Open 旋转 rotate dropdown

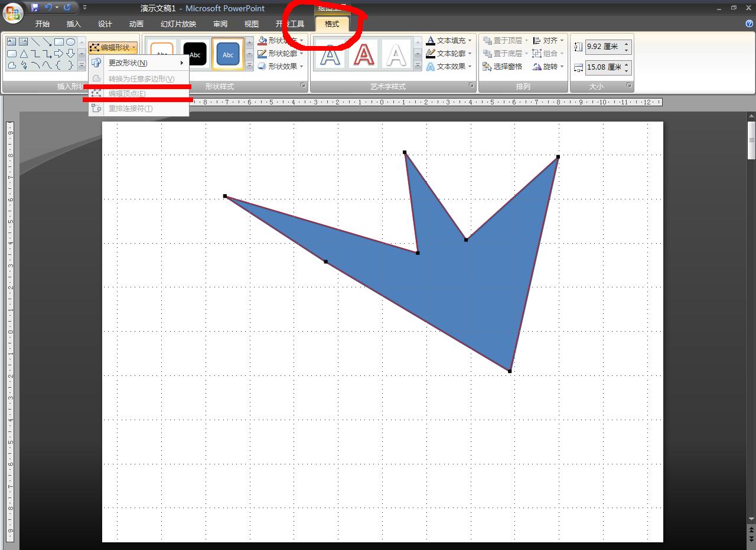coord(548,67)
